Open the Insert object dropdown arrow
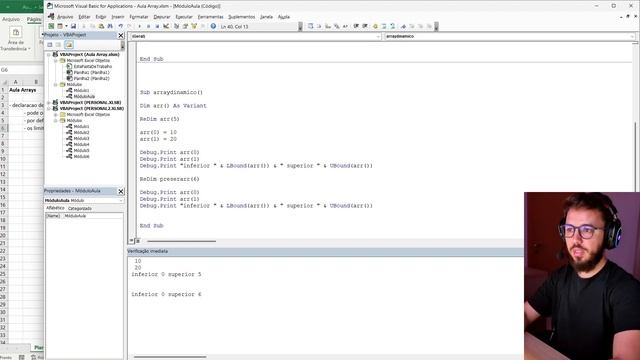This screenshot has width=640, height=360. 67,26
